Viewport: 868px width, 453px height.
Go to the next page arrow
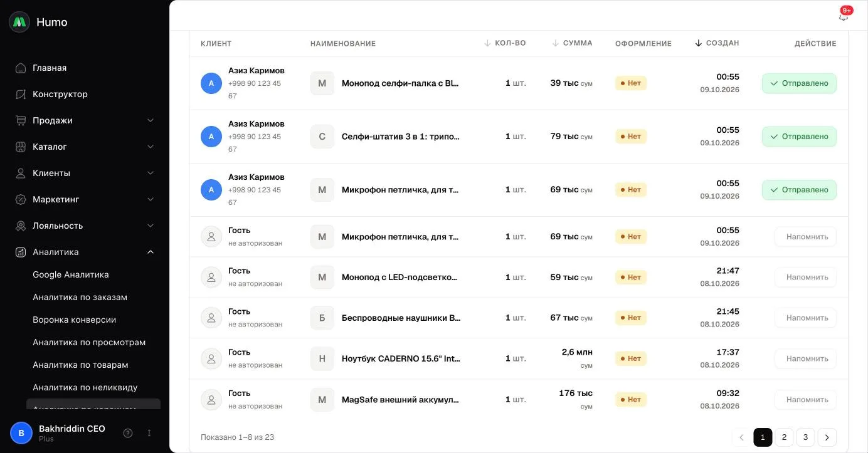click(x=827, y=437)
